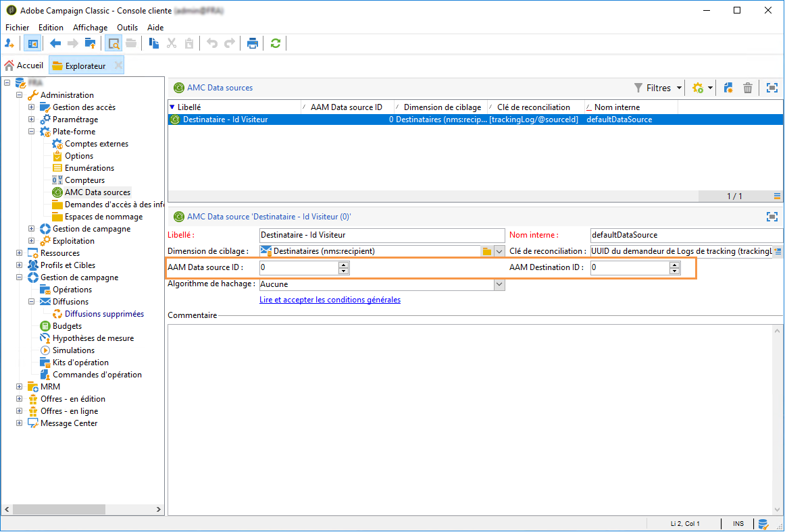785x532 pixels.
Task: Select the Destinataire - Id Visiteur row
Action: (475, 119)
